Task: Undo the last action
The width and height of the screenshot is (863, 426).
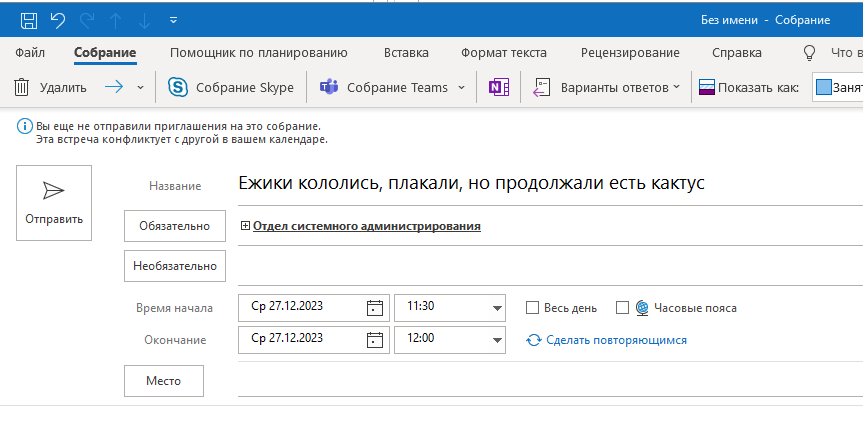Action: [x=58, y=20]
